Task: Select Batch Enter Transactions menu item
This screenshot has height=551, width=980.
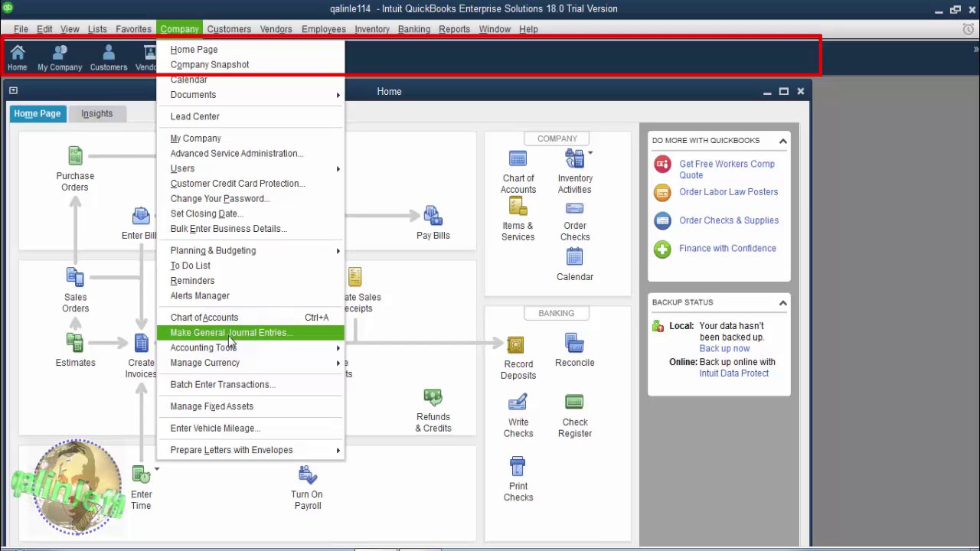Action: pyautogui.click(x=251, y=385)
